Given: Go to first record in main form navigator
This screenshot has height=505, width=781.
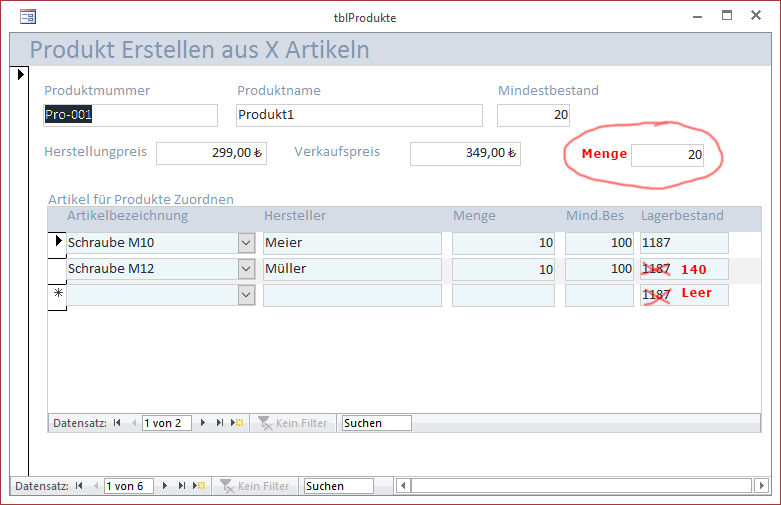Looking at the screenshot, I should [x=79, y=486].
